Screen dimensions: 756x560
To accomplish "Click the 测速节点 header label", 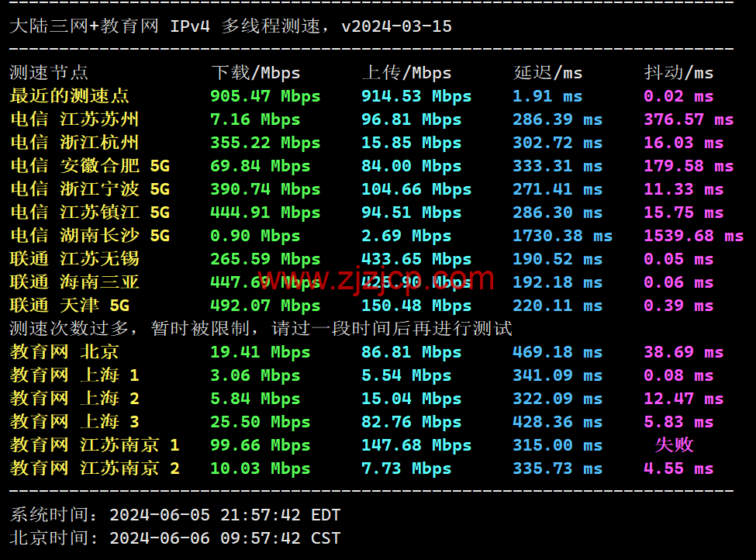I will click(x=47, y=73).
